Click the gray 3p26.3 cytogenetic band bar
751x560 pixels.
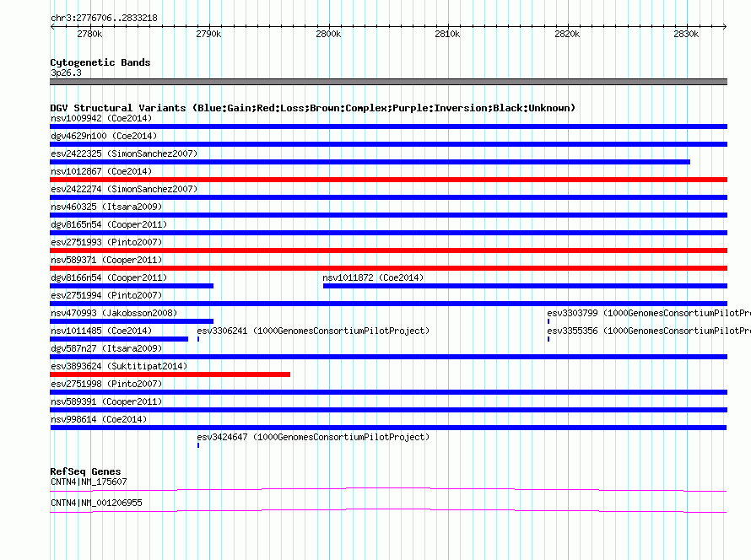[x=388, y=82]
